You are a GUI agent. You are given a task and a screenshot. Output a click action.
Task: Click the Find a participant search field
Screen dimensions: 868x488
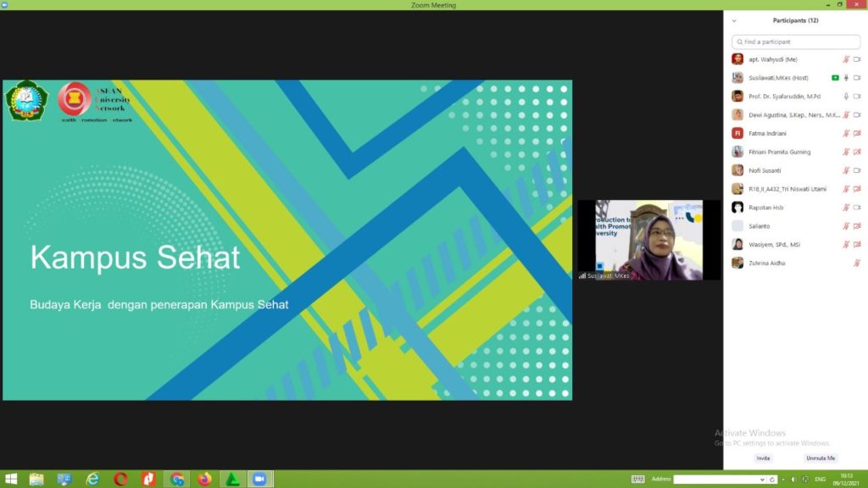(796, 42)
